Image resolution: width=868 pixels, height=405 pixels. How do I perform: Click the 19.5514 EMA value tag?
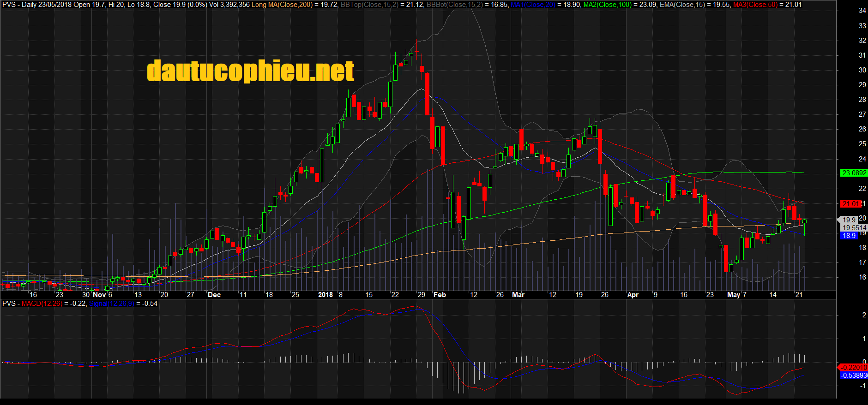[x=854, y=228]
